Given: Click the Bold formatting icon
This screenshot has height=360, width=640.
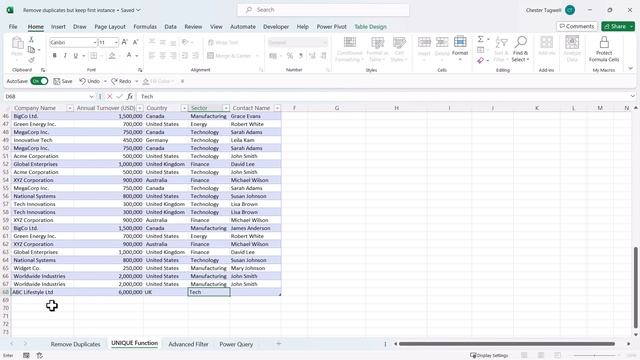Looking at the screenshot, I should coord(54,56).
